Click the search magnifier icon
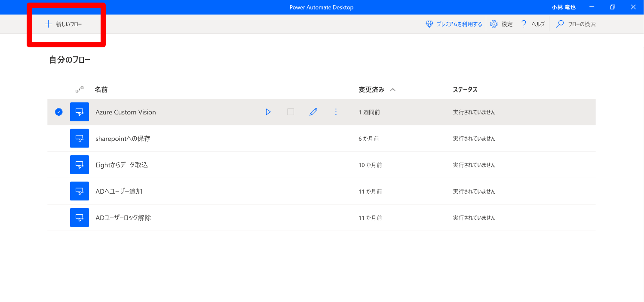 pos(560,24)
